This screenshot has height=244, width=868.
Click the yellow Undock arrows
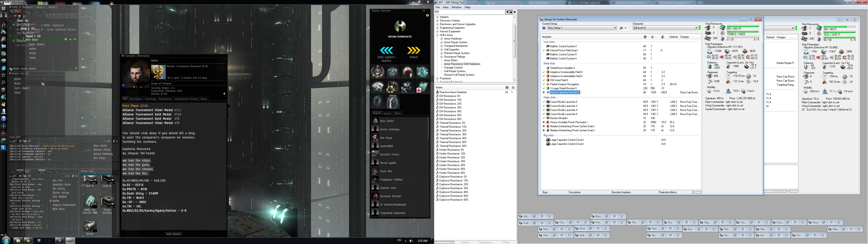coord(413,51)
